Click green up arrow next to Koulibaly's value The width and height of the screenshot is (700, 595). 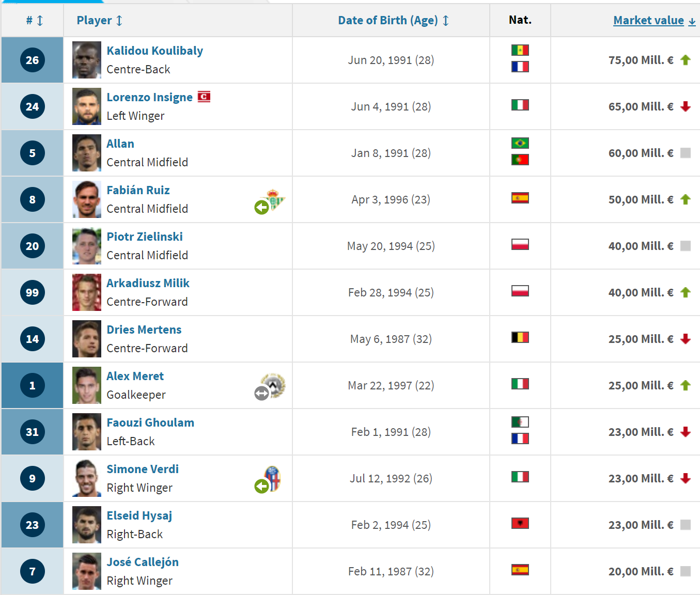(686, 60)
